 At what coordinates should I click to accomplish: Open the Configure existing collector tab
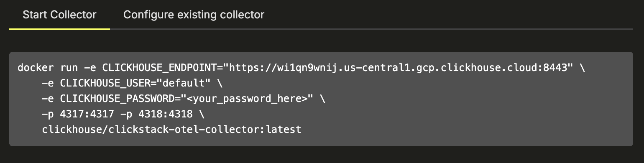(x=194, y=15)
